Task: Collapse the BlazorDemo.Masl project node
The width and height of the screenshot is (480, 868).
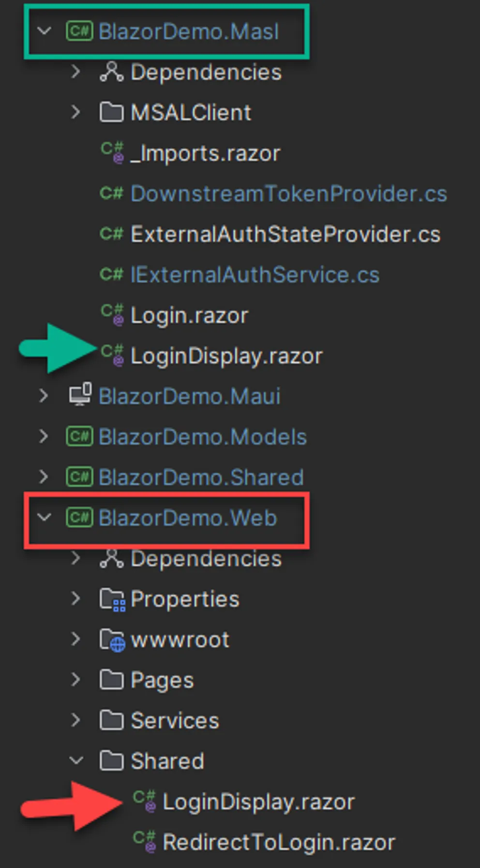Action: tap(44, 31)
